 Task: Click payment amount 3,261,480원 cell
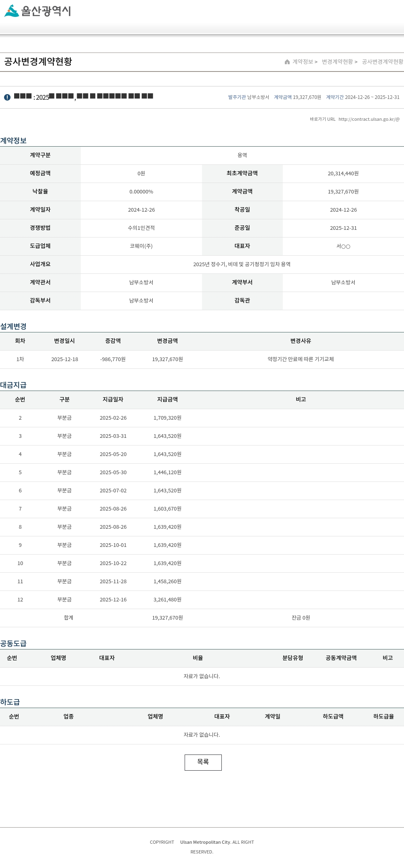[167, 599]
